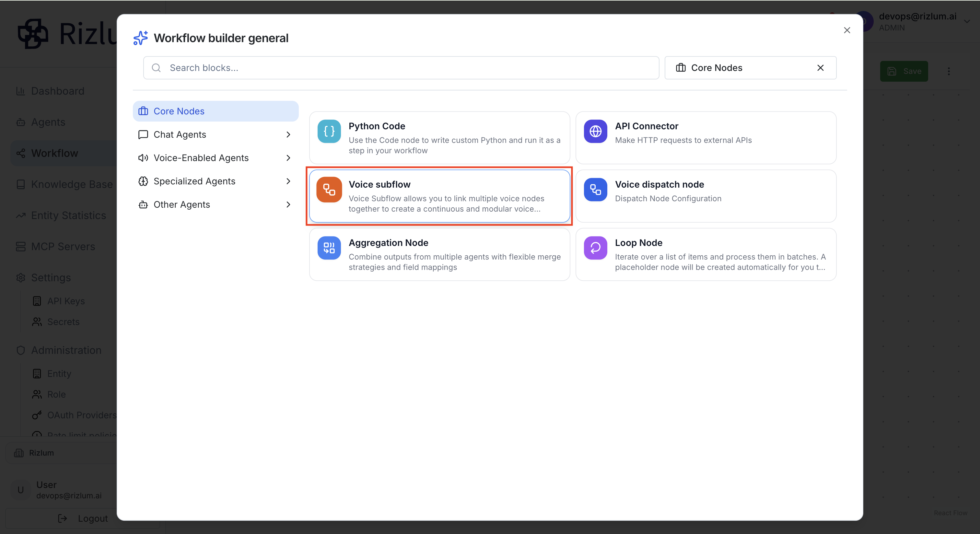This screenshot has height=534, width=980.
Task: Select the Chat Agents category
Action: (x=215, y=134)
